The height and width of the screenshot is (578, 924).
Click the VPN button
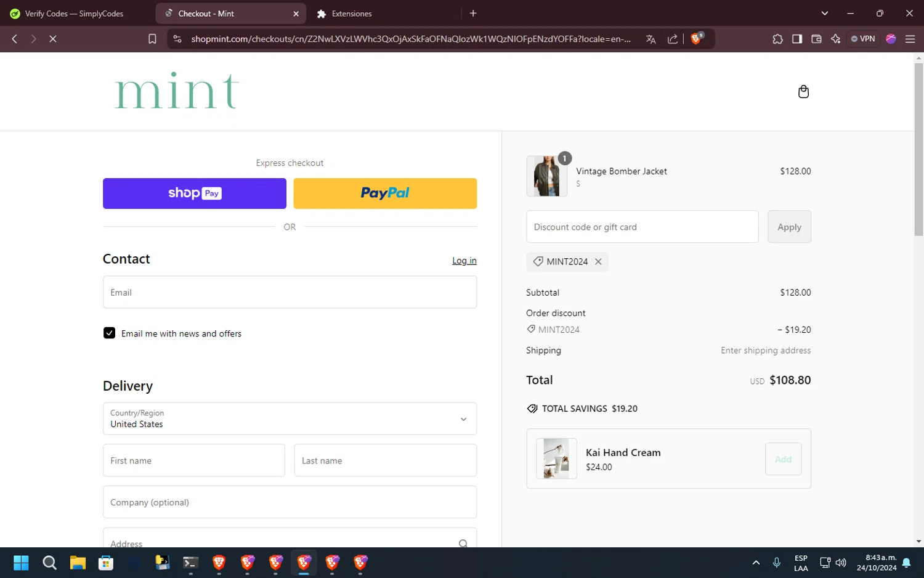coord(863,39)
